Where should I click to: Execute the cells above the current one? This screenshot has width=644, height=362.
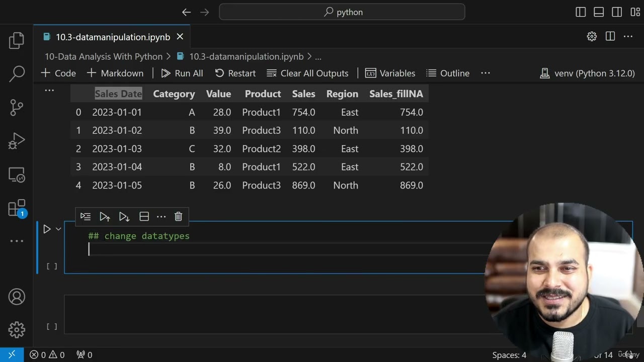coord(105,216)
